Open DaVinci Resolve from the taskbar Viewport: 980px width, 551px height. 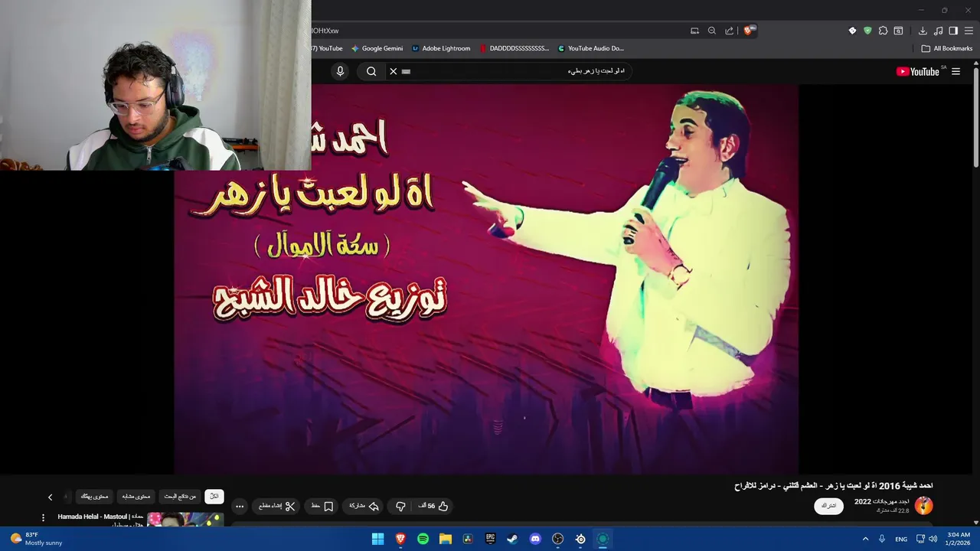click(x=468, y=539)
